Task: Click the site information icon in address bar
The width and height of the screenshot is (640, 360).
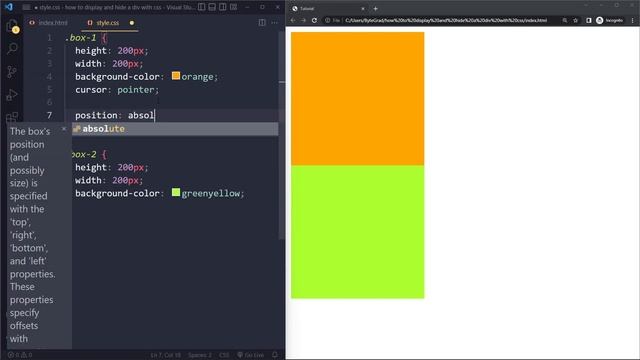Action: [x=327, y=20]
